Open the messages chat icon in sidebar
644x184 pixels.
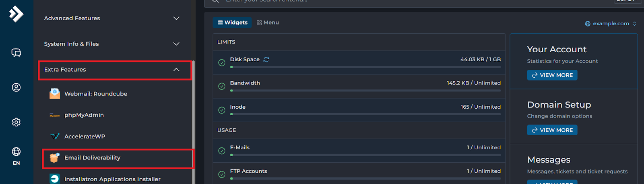pos(16,53)
